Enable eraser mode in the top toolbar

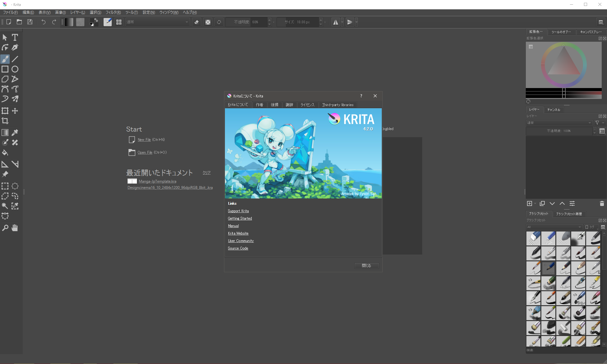[197, 22]
